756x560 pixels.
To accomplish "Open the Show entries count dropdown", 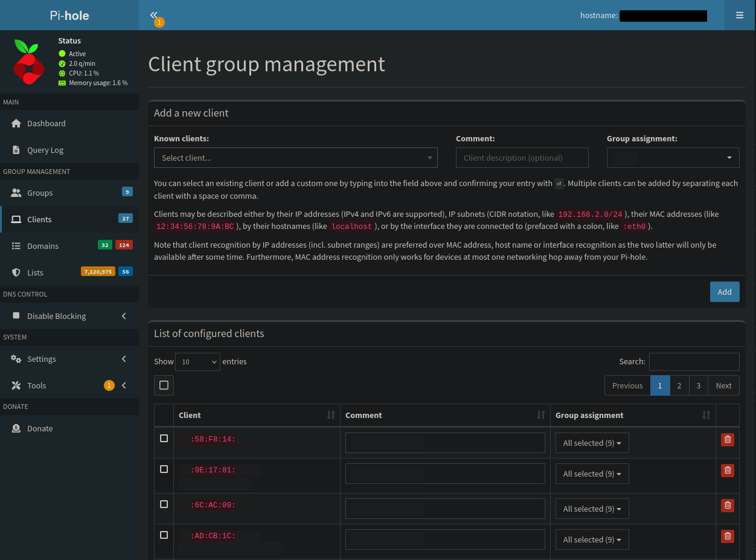I will pyautogui.click(x=197, y=362).
